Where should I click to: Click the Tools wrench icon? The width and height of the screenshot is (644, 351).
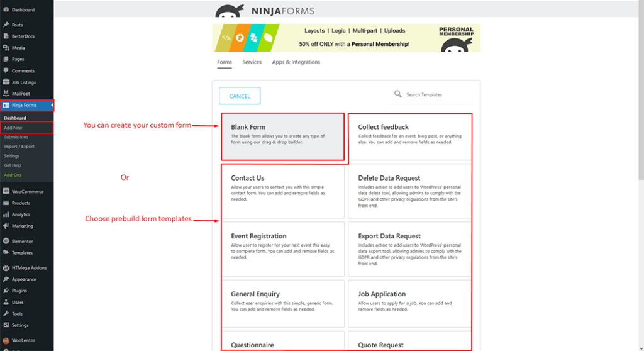(x=6, y=314)
